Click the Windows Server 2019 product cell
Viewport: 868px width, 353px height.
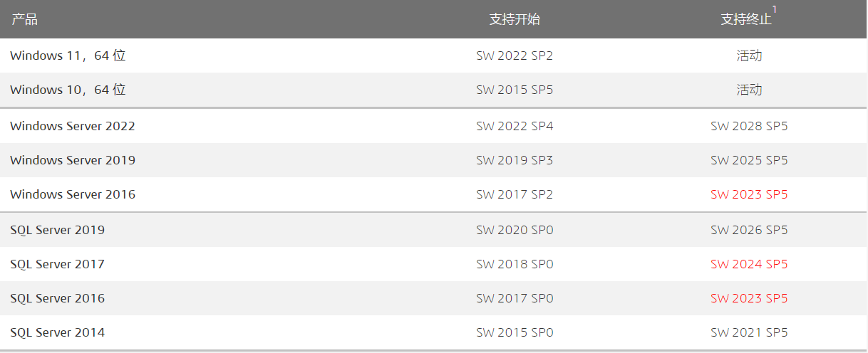pos(73,160)
